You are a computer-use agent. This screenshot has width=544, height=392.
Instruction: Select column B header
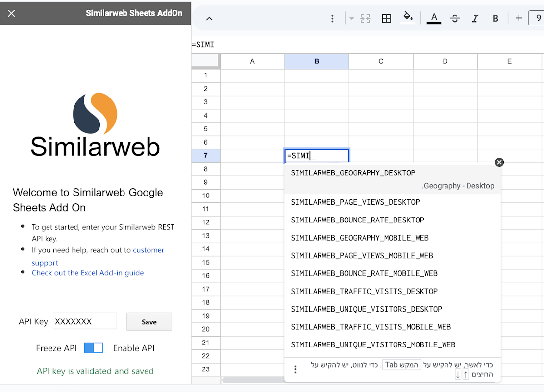317,61
